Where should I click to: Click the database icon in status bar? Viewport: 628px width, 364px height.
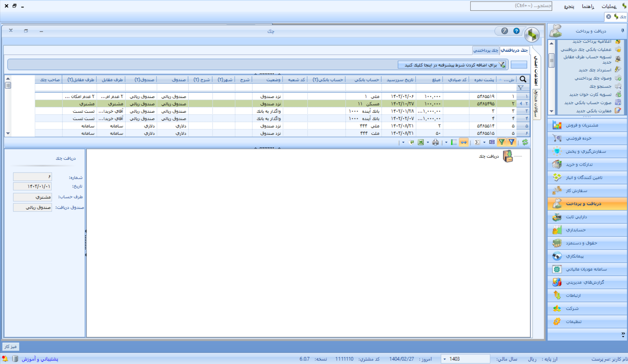coord(15,359)
